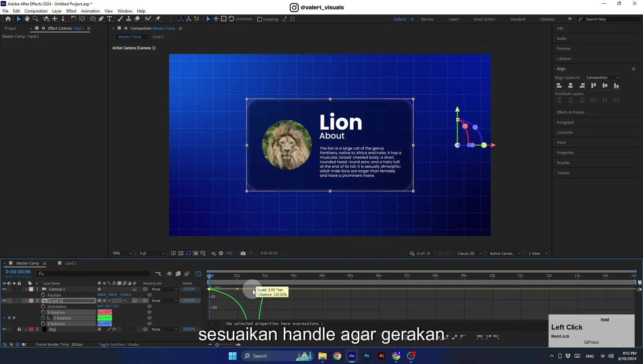Click the Shy layers hide icon in timeline
This screenshot has height=364, width=643.
(169, 274)
